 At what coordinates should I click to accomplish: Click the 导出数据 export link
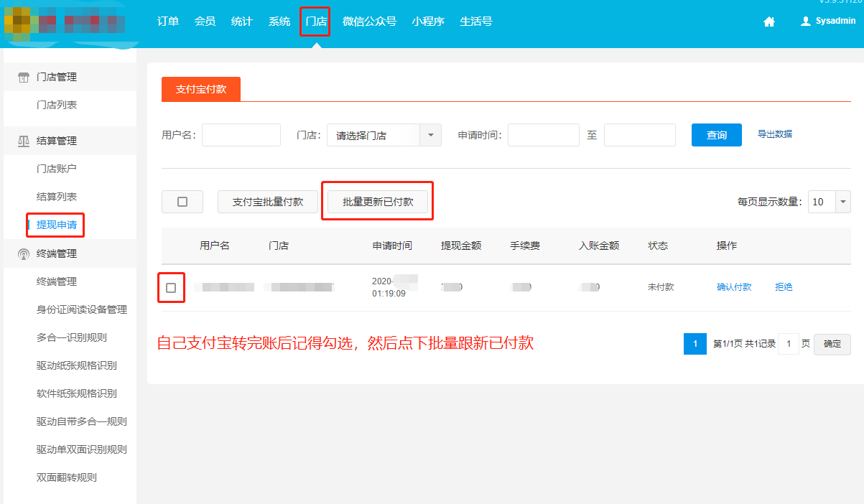point(775,134)
